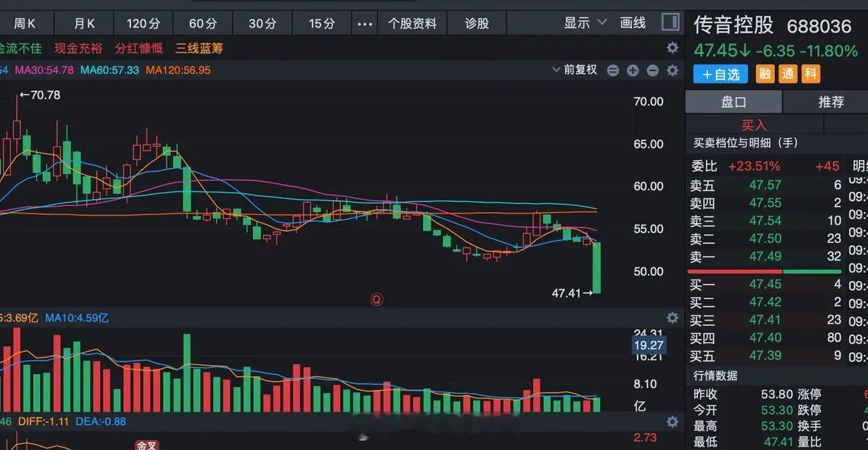Expand the 前复权 adjustment dropdown

click(575, 70)
